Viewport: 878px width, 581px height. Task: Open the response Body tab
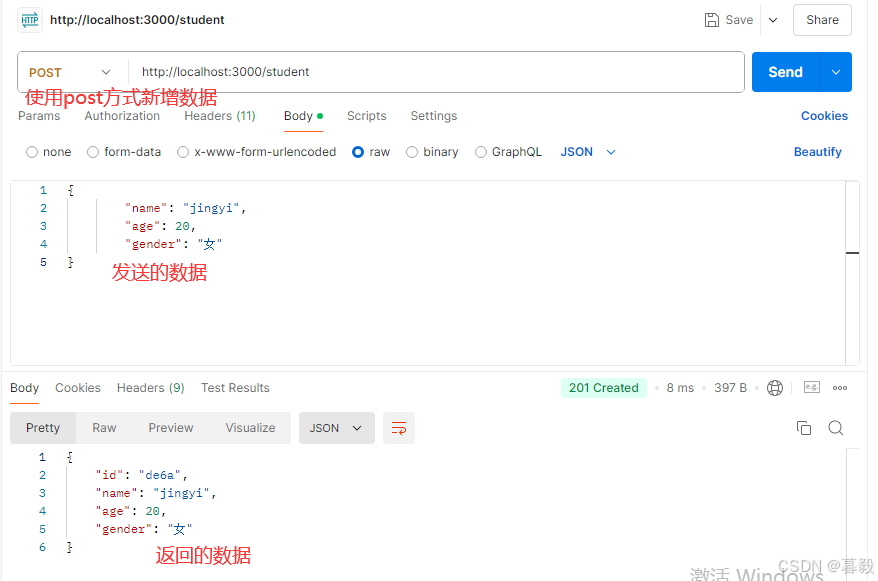click(25, 388)
